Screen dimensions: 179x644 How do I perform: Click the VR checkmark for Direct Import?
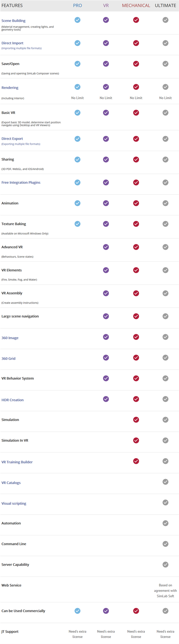coord(106,43)
